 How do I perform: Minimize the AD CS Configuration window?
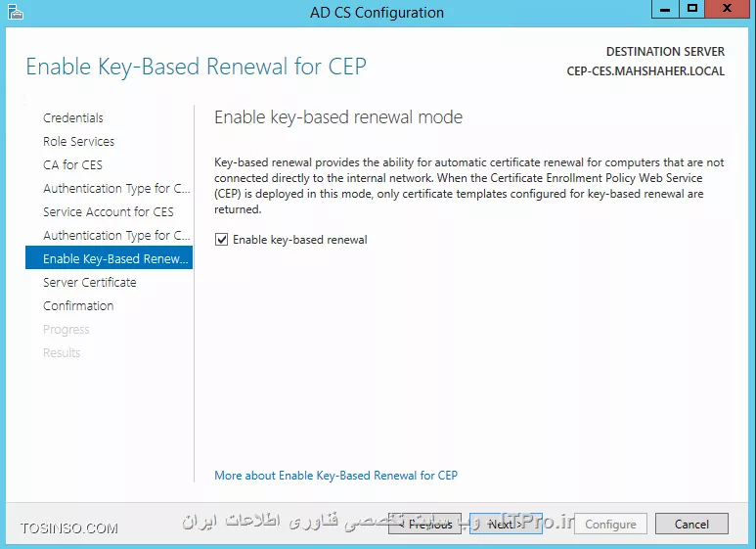point(665,9)
